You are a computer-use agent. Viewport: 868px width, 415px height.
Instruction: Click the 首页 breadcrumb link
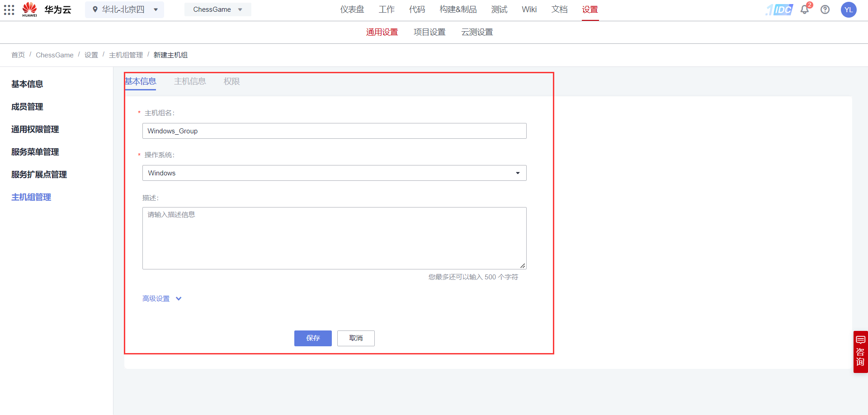18,55
